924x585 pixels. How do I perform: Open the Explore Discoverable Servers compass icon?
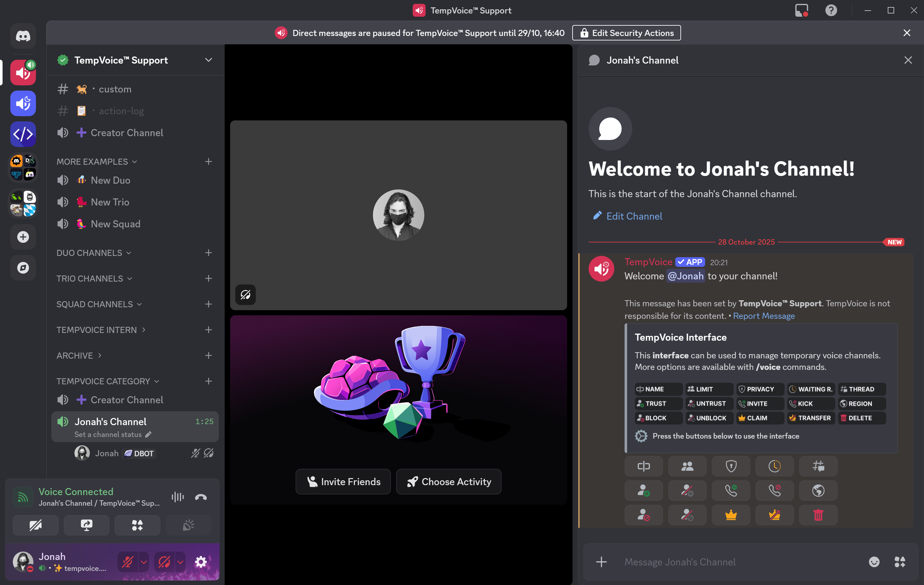click(x=23, y=267)
